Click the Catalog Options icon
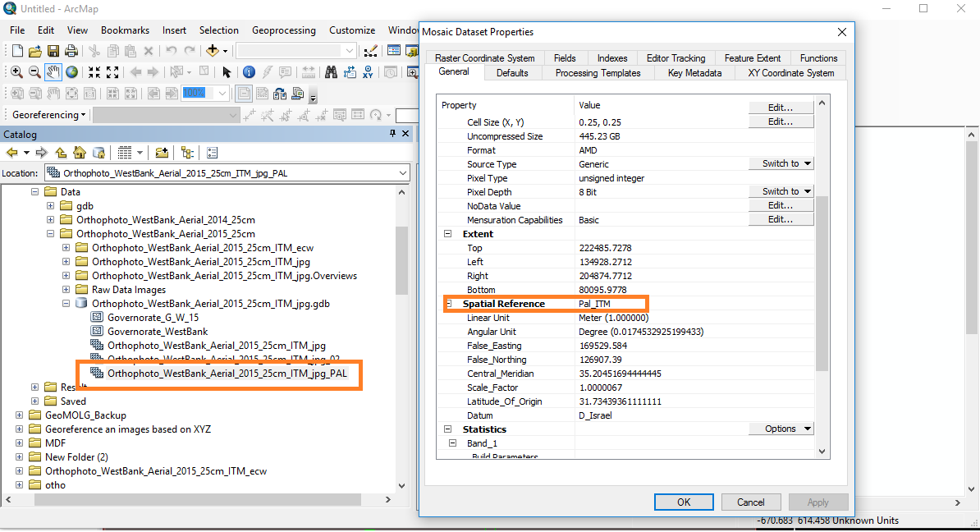Image resolution: width=980 pixels, height=532 pixels. pyautogui.click(x=212, y=153)
